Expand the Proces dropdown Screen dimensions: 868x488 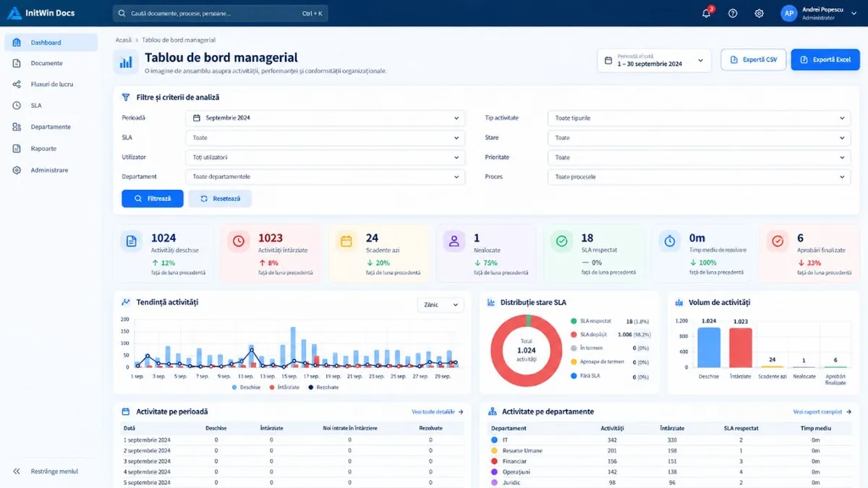pyautogui.click(x=699, y=176)
